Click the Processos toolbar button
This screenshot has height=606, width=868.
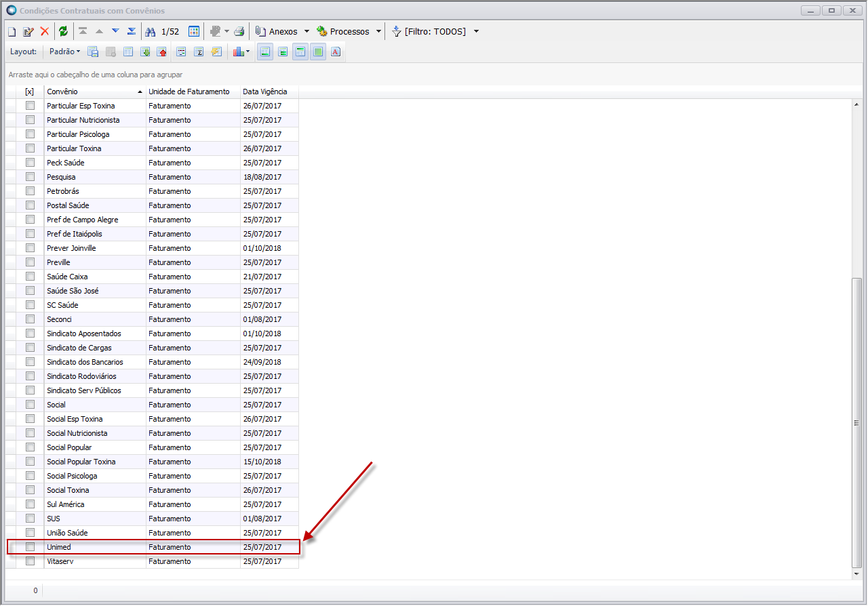point(342,32)
